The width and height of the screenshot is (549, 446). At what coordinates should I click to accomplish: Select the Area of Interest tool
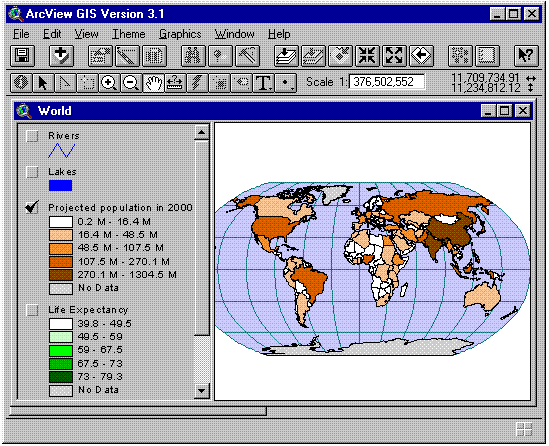pyautogui.click(x=219, y=83)
